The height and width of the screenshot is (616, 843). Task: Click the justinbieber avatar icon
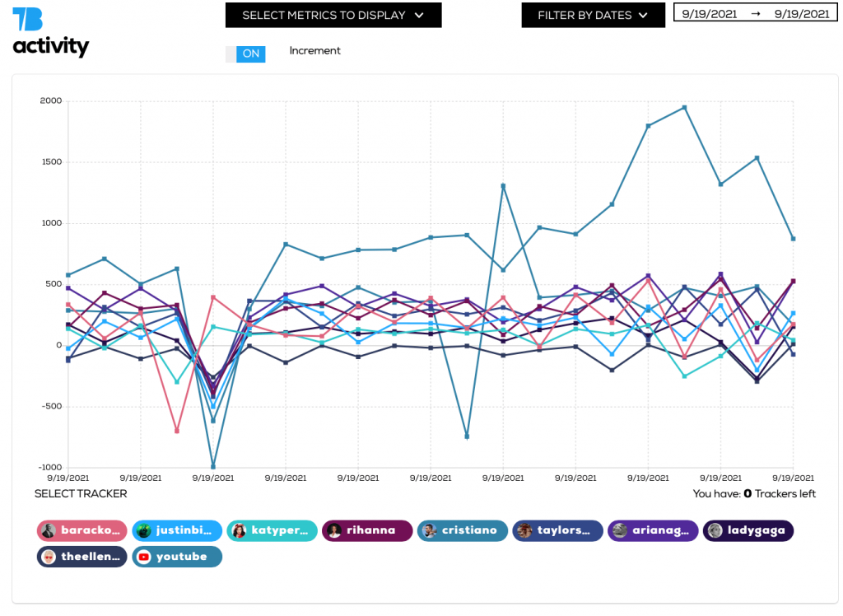pos(143,530)
